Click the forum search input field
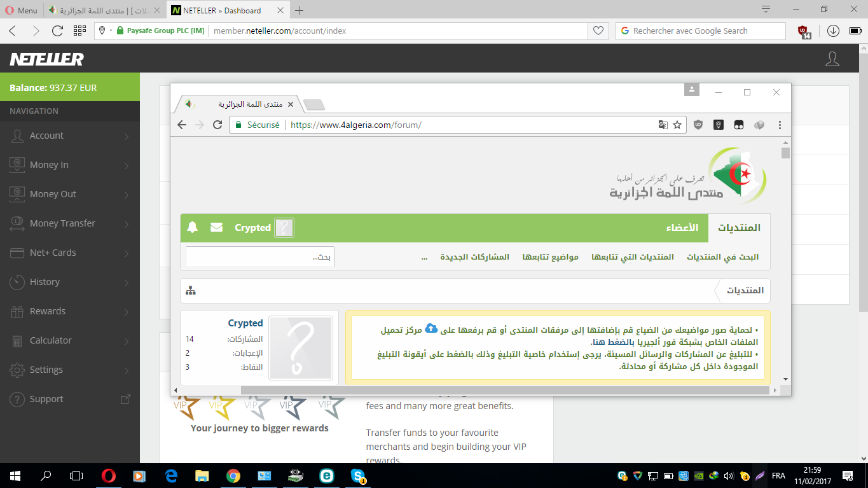This screenshot has width=868, height=488. [x=259, y=257]
